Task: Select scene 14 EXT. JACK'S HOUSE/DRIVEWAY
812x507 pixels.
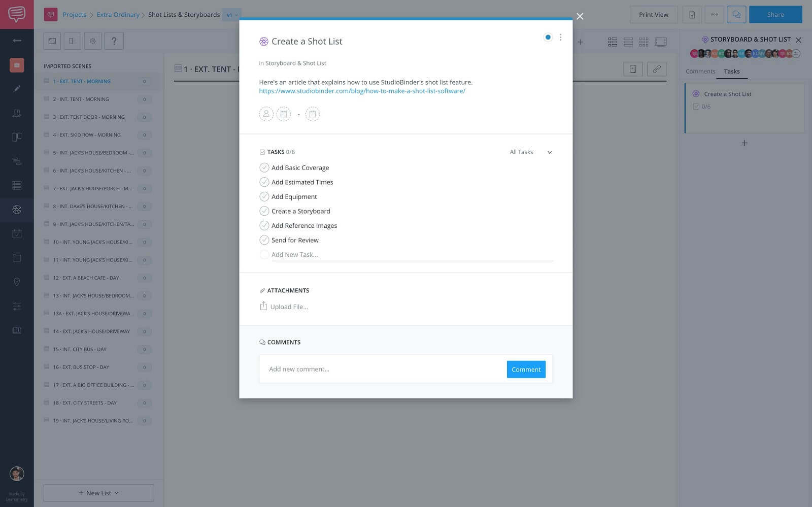Action: [97, 331]
